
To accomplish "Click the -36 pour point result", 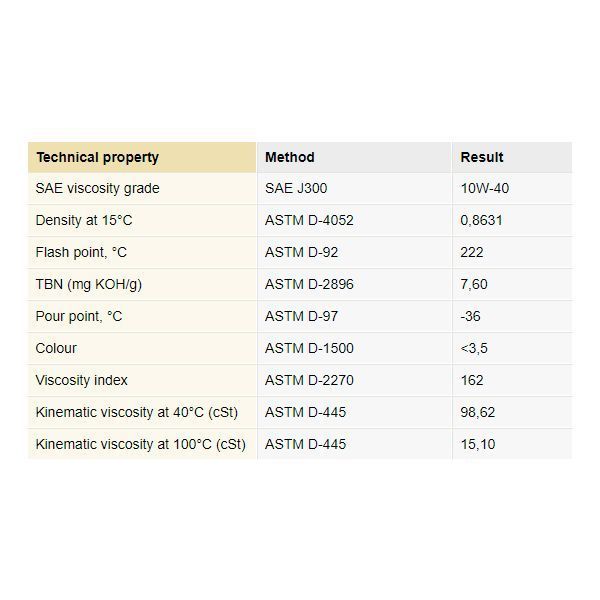I will tap(470, 316).
